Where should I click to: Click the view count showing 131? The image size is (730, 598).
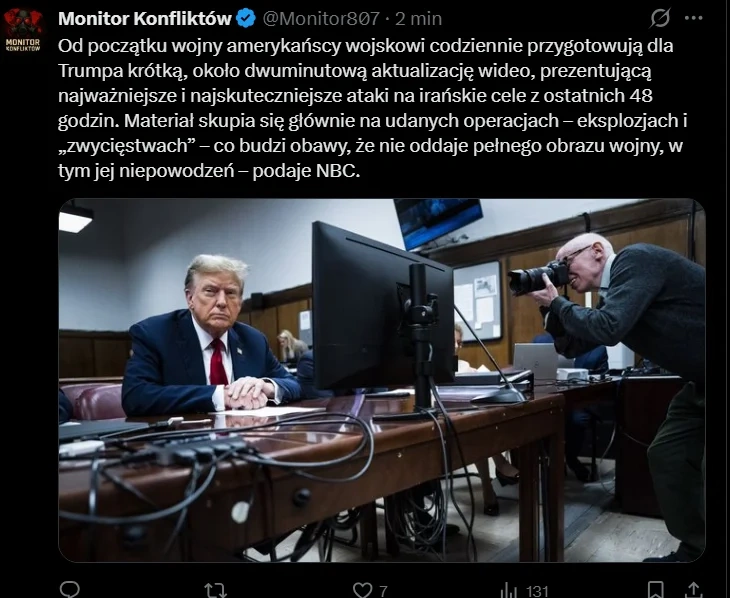pyautogui.click(x=537, y=591)
